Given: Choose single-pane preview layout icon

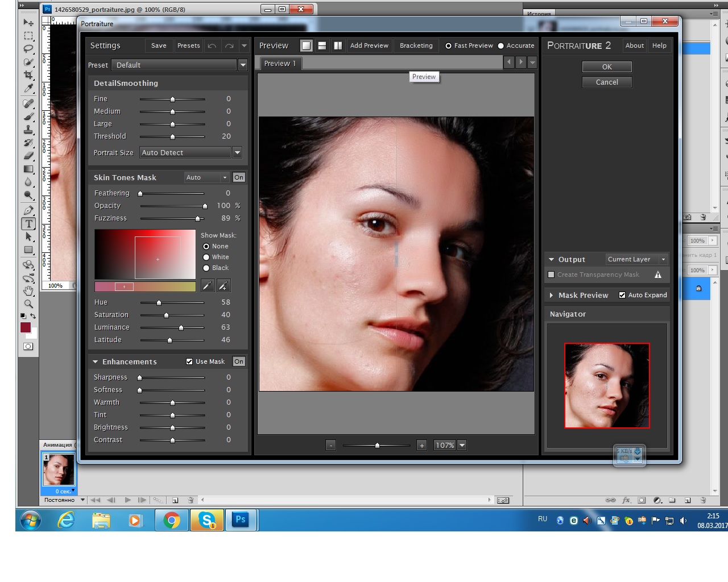Looking at the screenshot, I should point(306,45).
